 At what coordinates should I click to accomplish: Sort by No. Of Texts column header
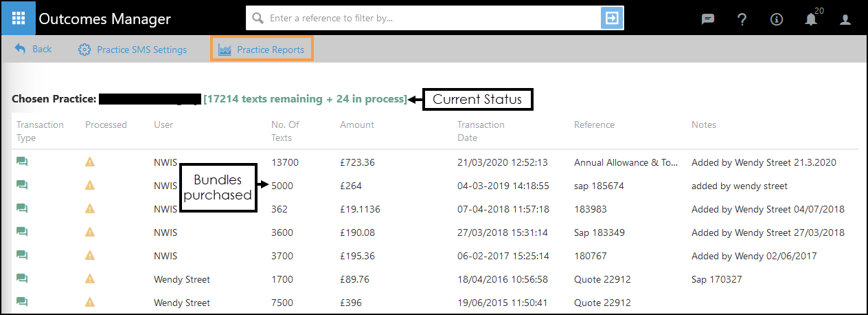285,131
